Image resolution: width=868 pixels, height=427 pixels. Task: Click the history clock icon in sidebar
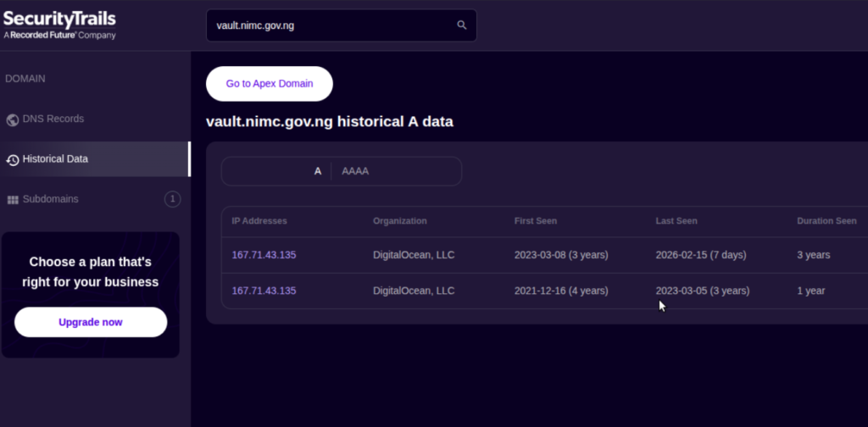click(x=13, y=159)
